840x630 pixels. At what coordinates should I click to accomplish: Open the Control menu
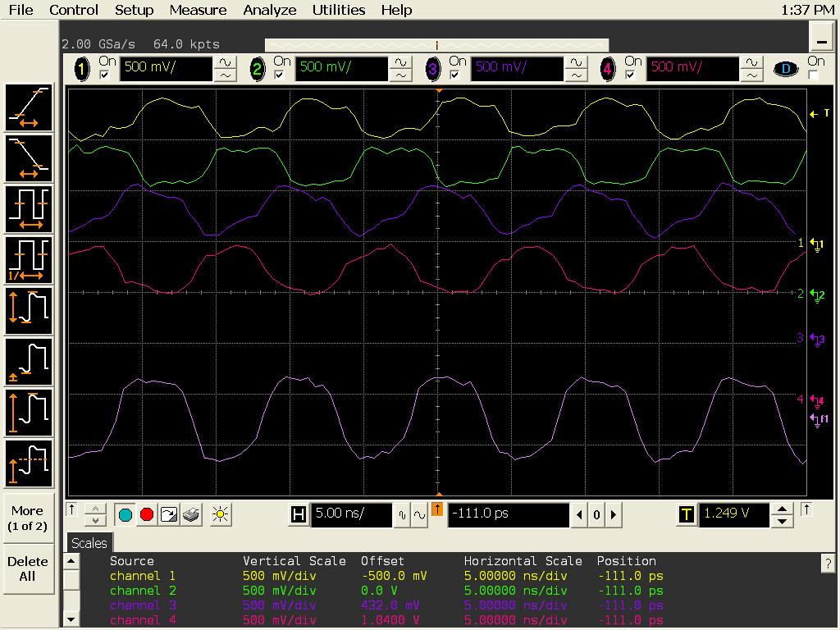pos(73,10)
